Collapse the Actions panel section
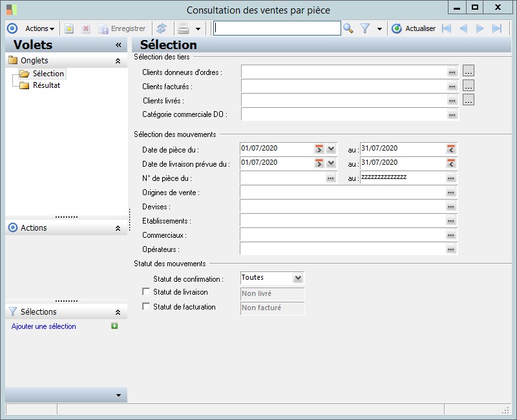This screenshot has height=420, width=517. click(118, 228)
